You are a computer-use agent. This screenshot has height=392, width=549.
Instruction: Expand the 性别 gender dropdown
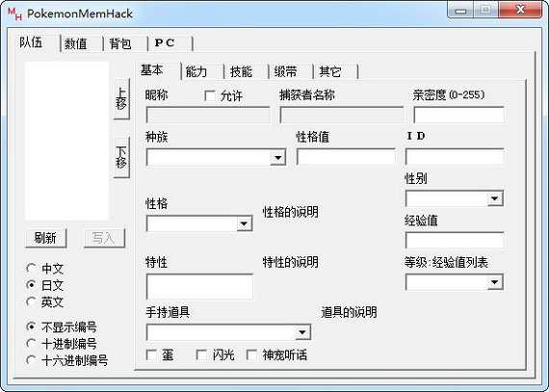coord(495,198)
